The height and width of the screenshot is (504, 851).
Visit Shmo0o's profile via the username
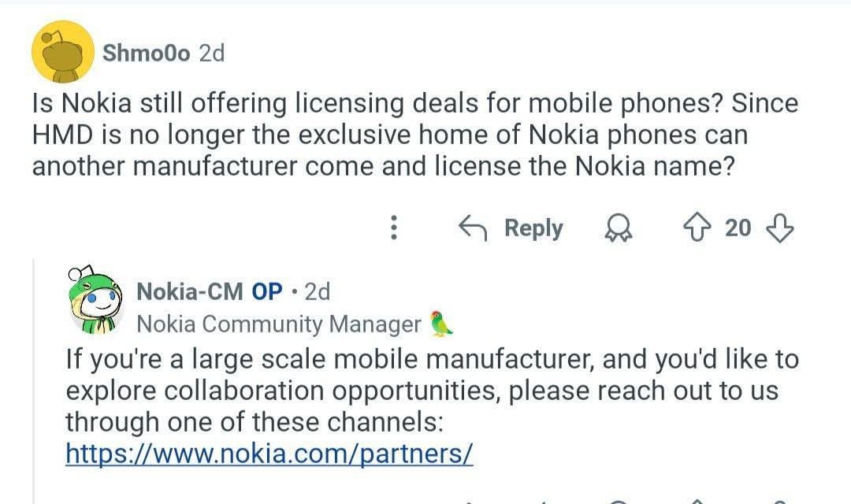coord(147,54)
